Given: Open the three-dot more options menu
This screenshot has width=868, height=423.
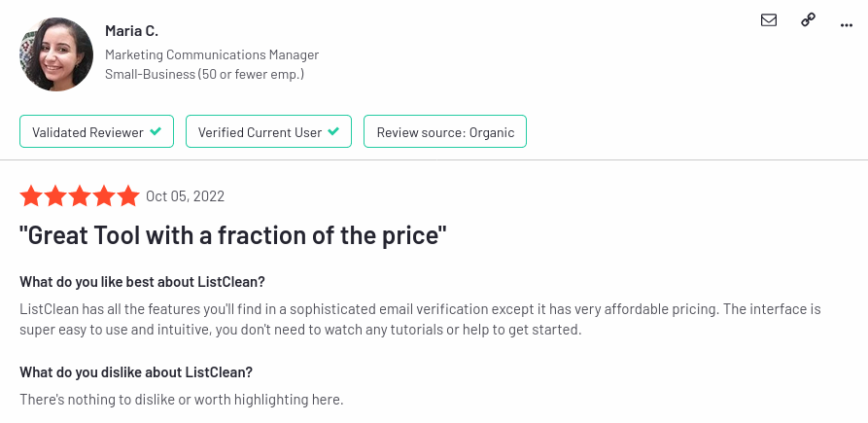Looking at the screenshot, I should [847, 20].
